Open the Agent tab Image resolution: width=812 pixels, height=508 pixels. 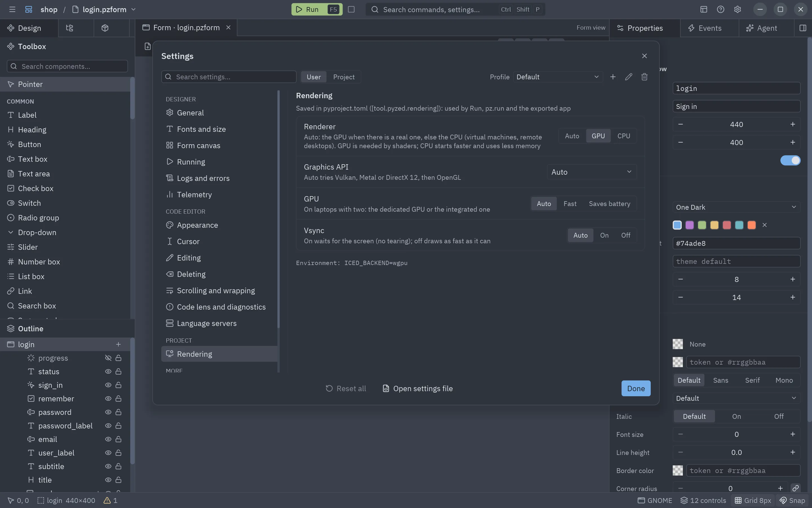pos(766,28)
